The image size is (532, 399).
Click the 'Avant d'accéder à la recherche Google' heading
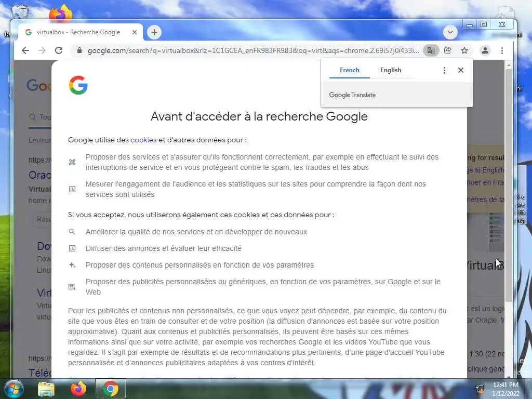(x=259, y=116)
